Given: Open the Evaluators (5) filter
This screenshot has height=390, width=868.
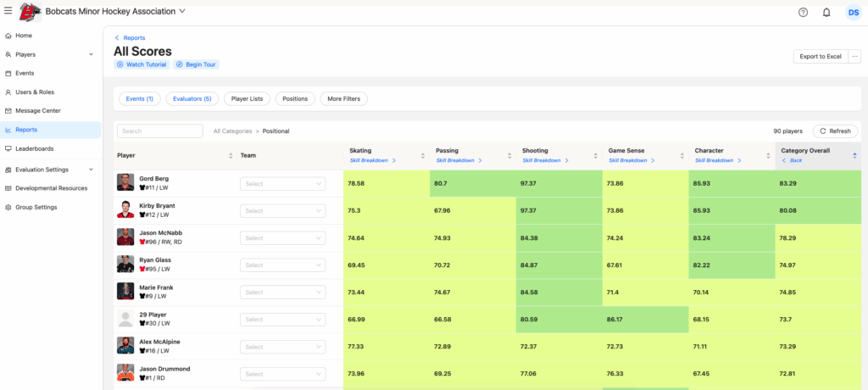Looking at the screenshot, I should coord(192,98).
